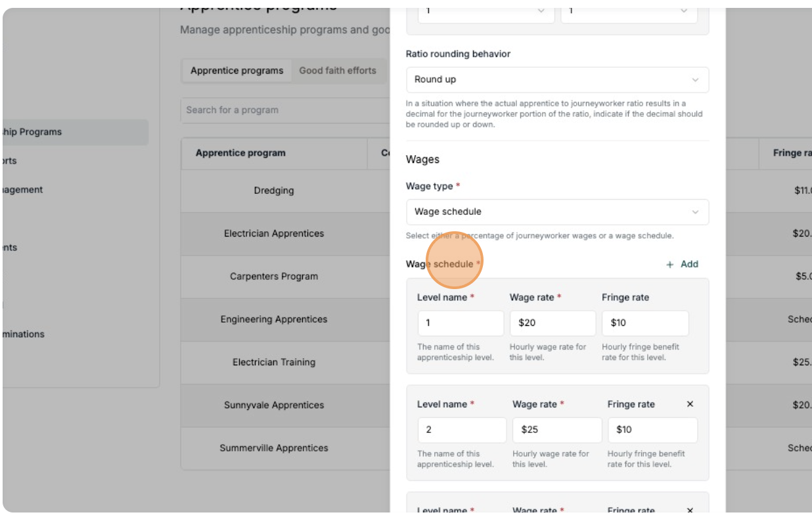Screen dimensions: 812x523
Task: Edit the level 1 fringe rate field
Action: 645,323
